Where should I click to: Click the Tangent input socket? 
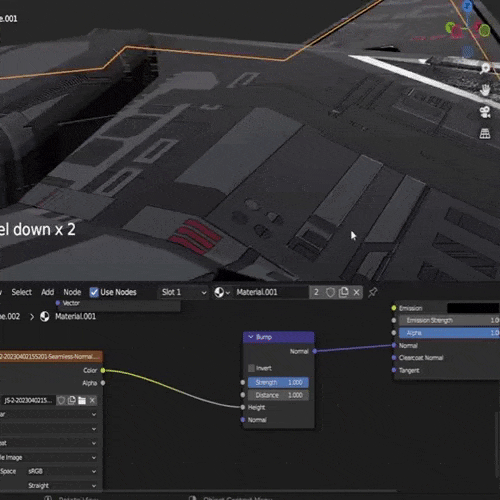click(x=394, y=370)
